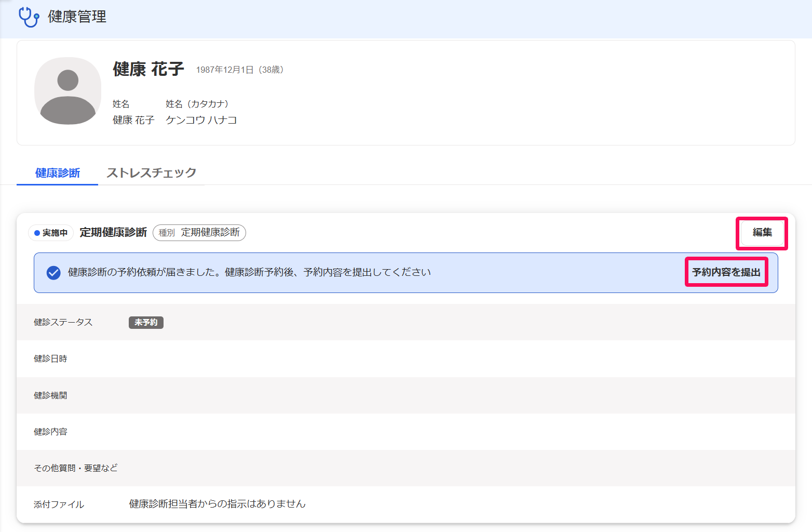Click the stethoscope health management icon
This screenshot has width=812, height=532.
29,17
